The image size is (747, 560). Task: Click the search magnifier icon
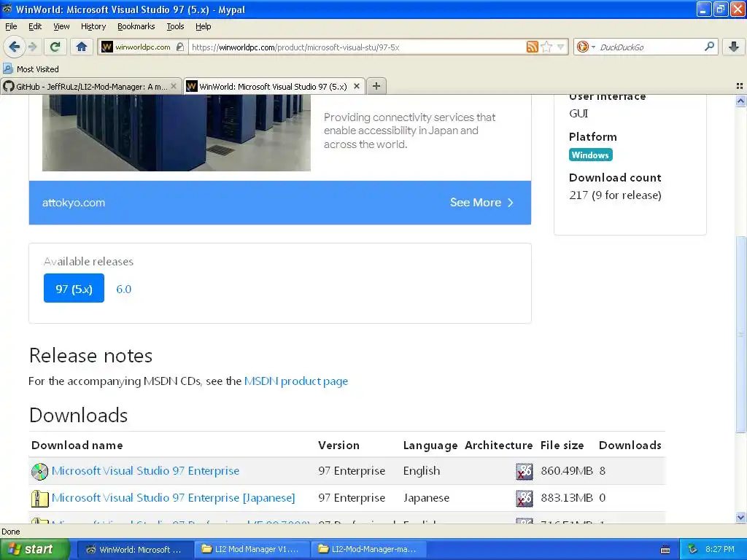pyautogui.click(x=709, y=47)
